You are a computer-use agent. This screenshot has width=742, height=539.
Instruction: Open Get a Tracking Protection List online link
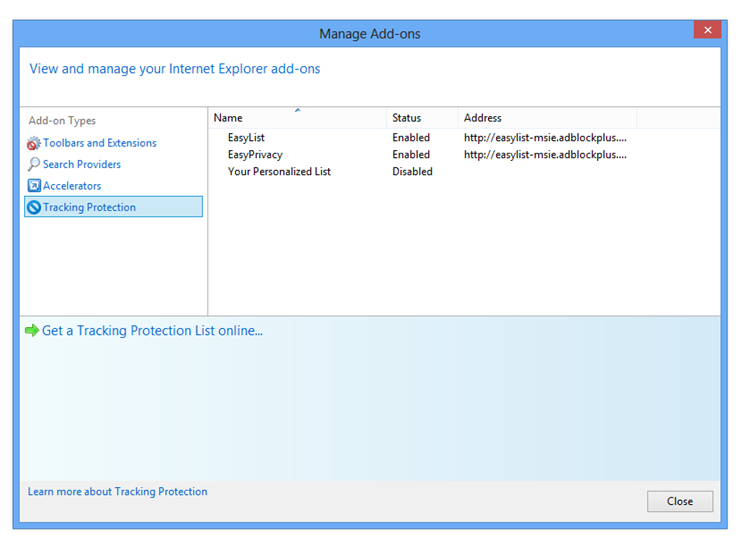pos(152,330)
